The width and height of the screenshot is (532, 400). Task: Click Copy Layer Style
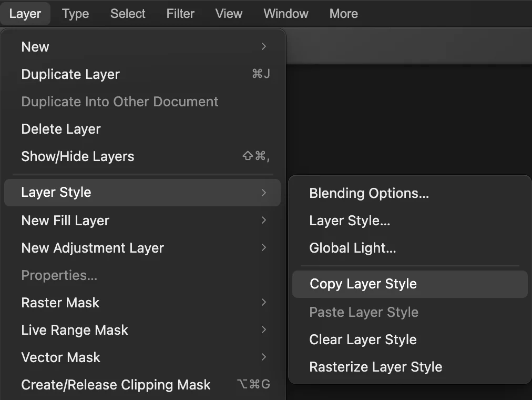pyautogui.click(x=410, y=284)
